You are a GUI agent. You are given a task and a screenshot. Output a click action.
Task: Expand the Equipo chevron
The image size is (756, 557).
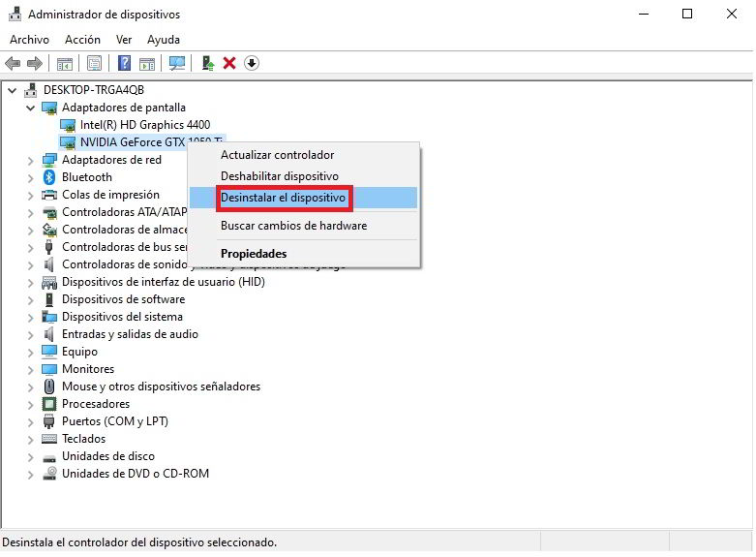pos(30,353)
